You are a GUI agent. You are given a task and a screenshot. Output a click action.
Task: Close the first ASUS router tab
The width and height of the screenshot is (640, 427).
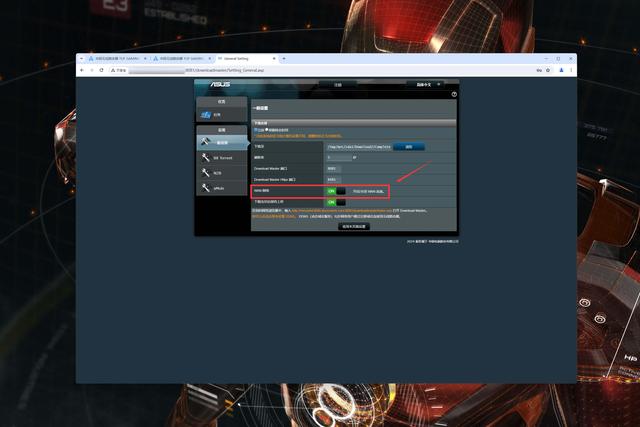[145, 59]
